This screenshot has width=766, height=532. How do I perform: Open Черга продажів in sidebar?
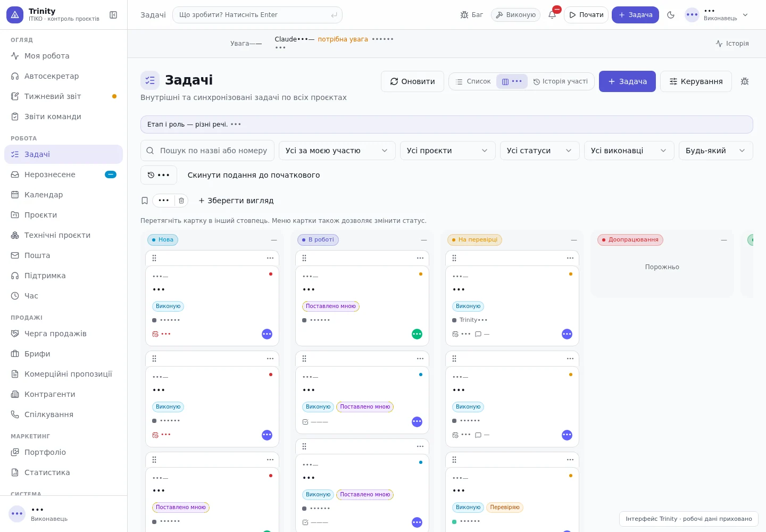point(64,334)
